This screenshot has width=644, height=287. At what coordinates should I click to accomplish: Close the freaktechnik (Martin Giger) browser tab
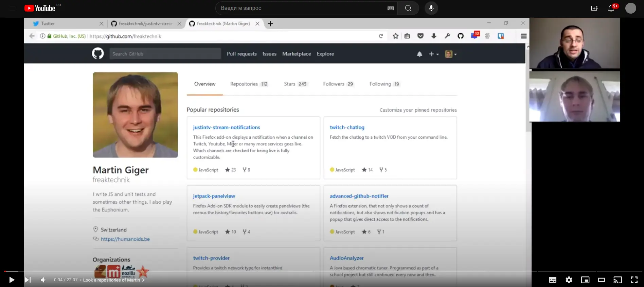tap(257, 23)
